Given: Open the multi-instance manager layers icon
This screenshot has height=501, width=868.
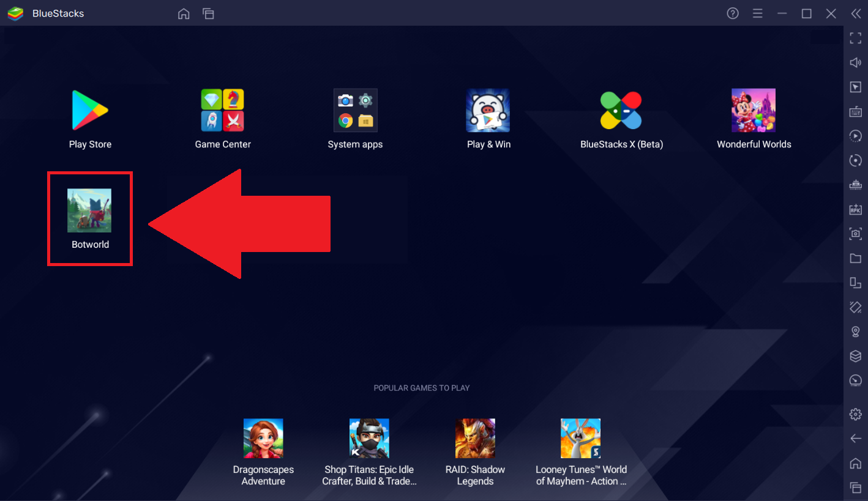Looking at the screenshot, I should click(856, 356).
